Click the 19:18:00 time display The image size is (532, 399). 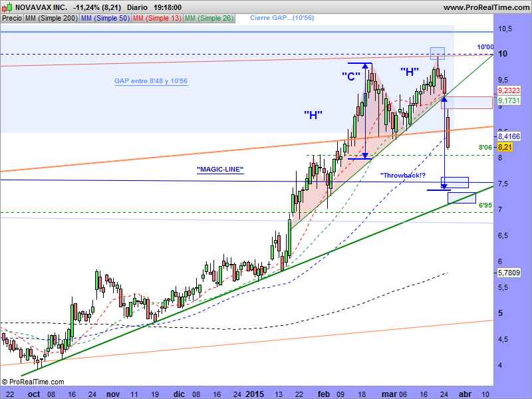(x=168, y=7)
